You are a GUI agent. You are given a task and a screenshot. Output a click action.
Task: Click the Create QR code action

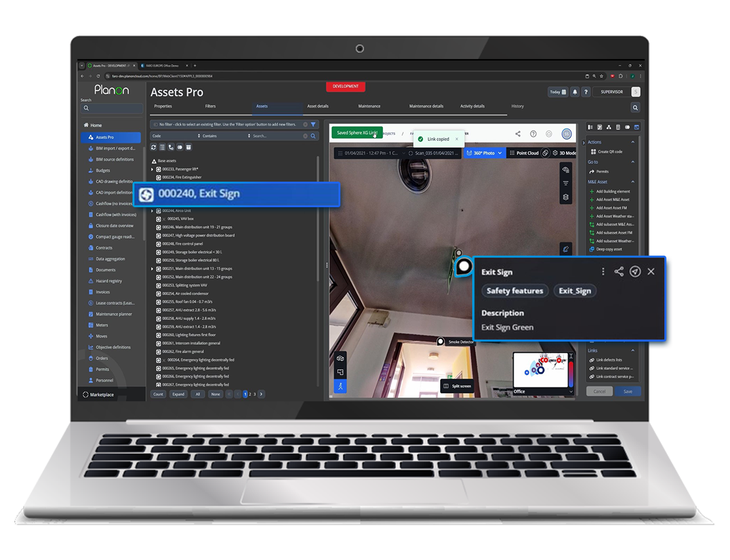coord(606,151)
